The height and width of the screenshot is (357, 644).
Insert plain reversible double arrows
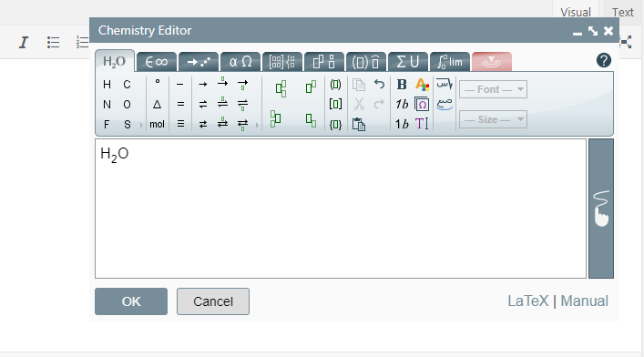(203, 124)
